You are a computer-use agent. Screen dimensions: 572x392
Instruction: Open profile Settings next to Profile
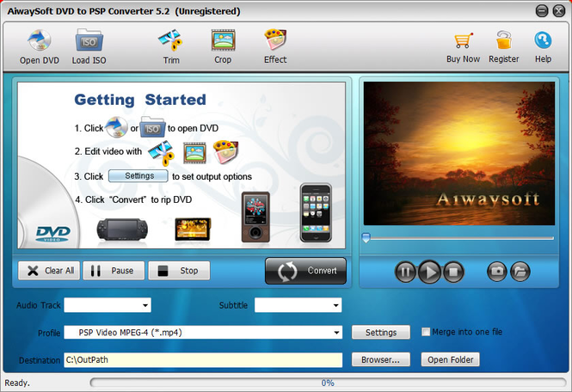pyautogui.click(x=381, y=332)
